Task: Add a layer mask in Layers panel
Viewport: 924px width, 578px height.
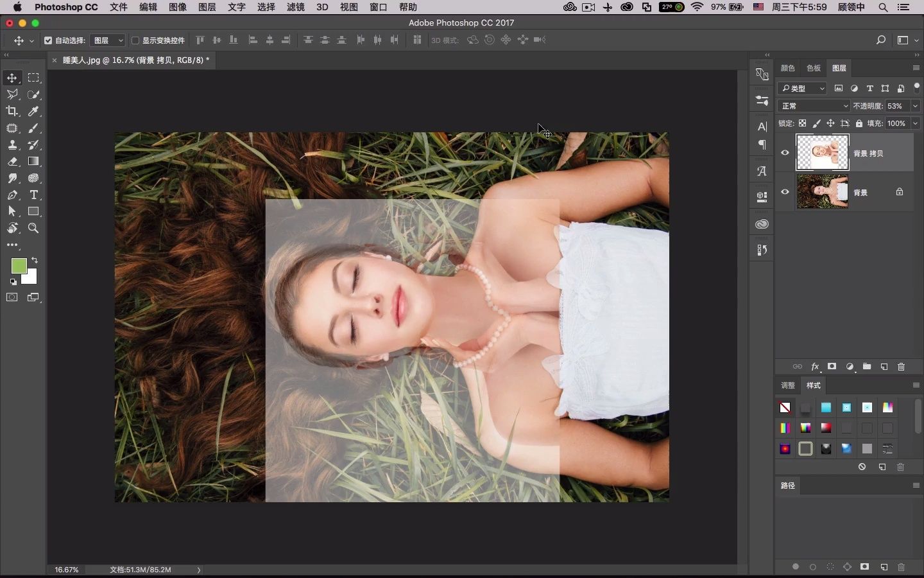Action: click(832, 367)
